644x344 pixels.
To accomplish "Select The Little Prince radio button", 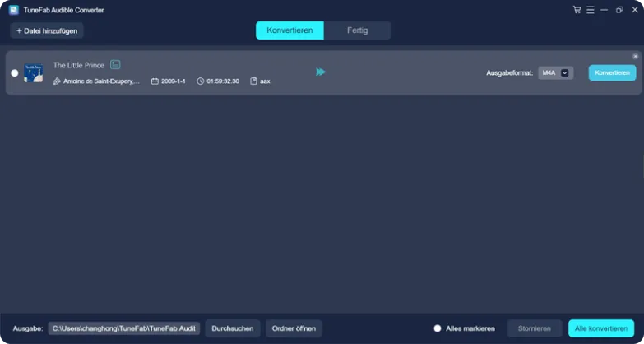I will (x=14, y=73).
